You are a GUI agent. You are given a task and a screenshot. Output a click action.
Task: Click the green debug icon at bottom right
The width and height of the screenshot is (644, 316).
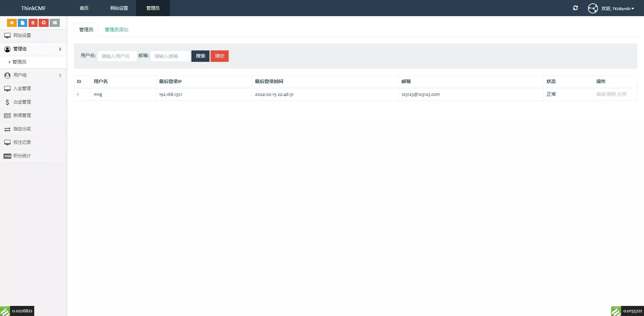point(616,311)
